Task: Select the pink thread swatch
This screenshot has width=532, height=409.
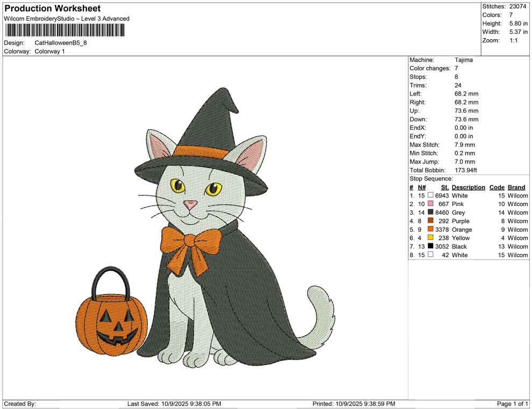Action: pos(430,203)
